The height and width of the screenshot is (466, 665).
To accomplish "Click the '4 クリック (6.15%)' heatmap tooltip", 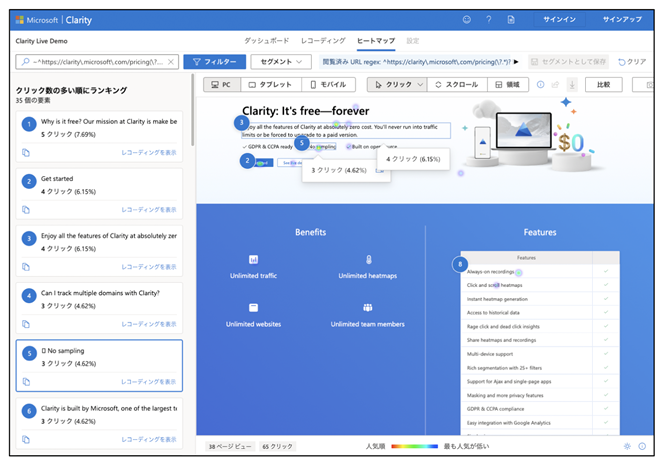I will (413, 159).
